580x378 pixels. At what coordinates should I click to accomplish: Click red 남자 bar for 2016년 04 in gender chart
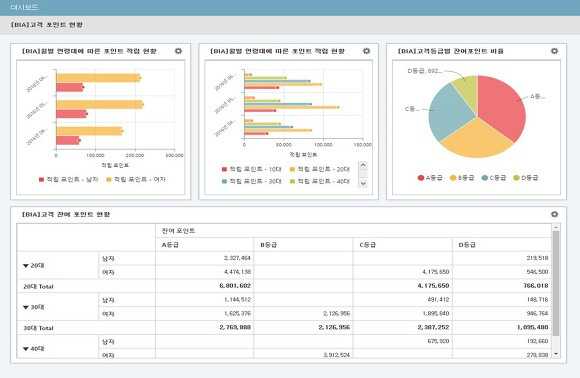[x=68, y=140]
